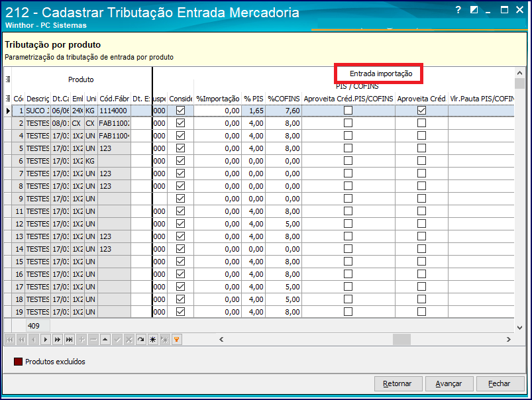532x400 pixels.
Task: Select the 1,65 % PIS cell
Action: [254, 111]
